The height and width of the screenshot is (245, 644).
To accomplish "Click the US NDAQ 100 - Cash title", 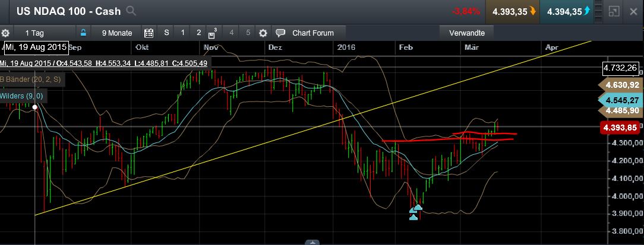I will pos(68,11).
